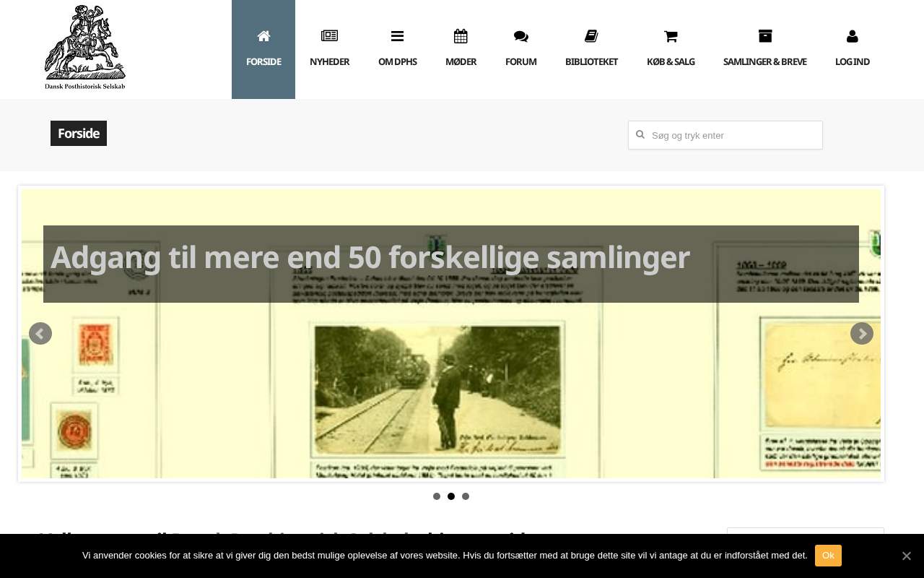This screenshot has width=924, height=578.
Task: Click the hamburger icon above Om DPHS
Action: pos(397,36)
